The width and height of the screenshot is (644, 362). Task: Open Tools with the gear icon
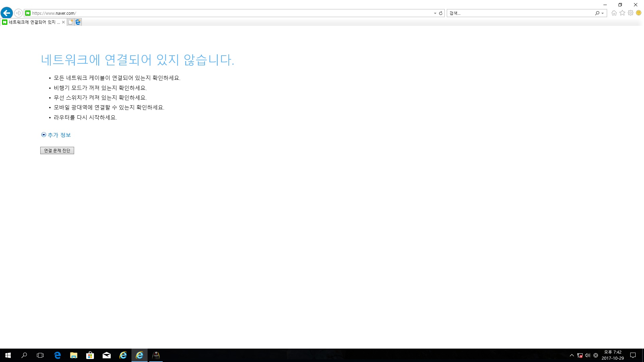(631, 13)
